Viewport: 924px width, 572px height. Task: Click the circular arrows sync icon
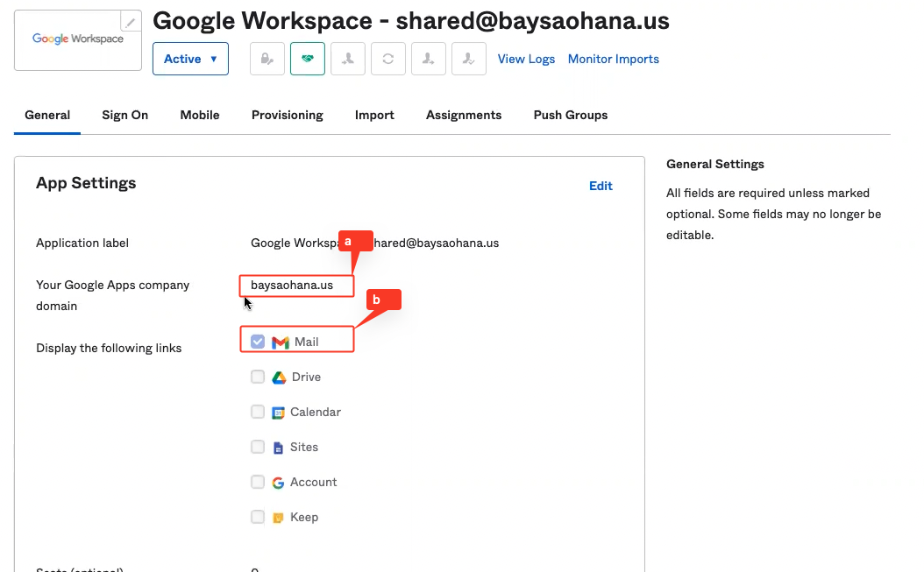(388, 59)
